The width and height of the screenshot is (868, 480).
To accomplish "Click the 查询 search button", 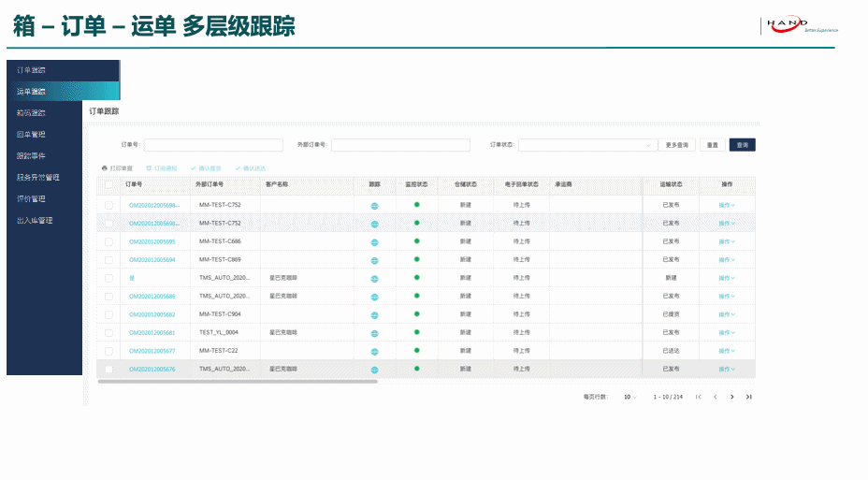I will pos(742,145).
